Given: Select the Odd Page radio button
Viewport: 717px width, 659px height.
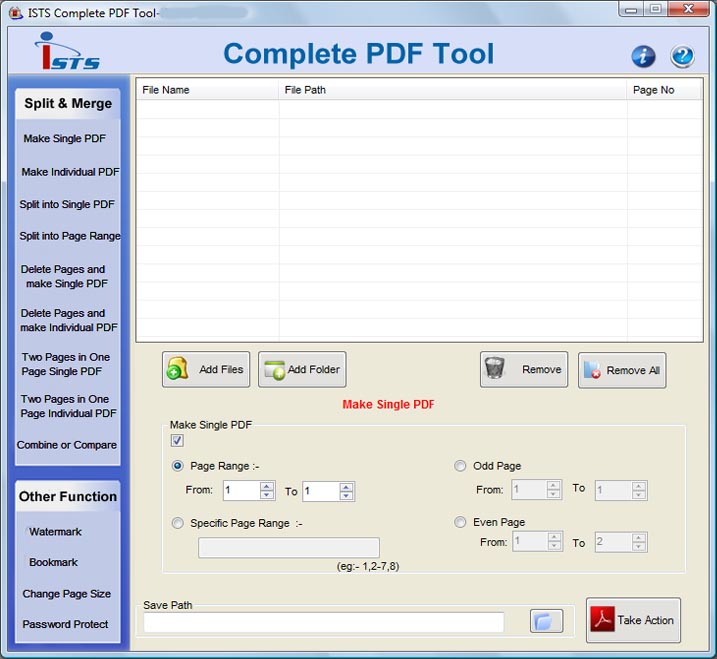Looking at the screenshot, I should (460, 466).
